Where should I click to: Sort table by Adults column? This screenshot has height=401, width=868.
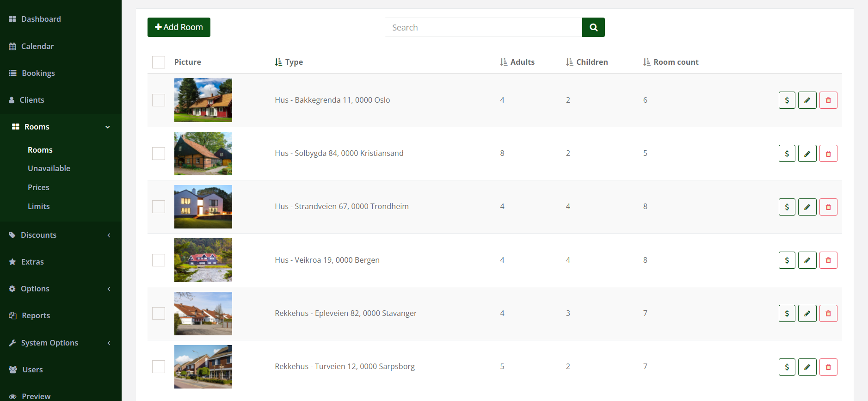[517, 62]
